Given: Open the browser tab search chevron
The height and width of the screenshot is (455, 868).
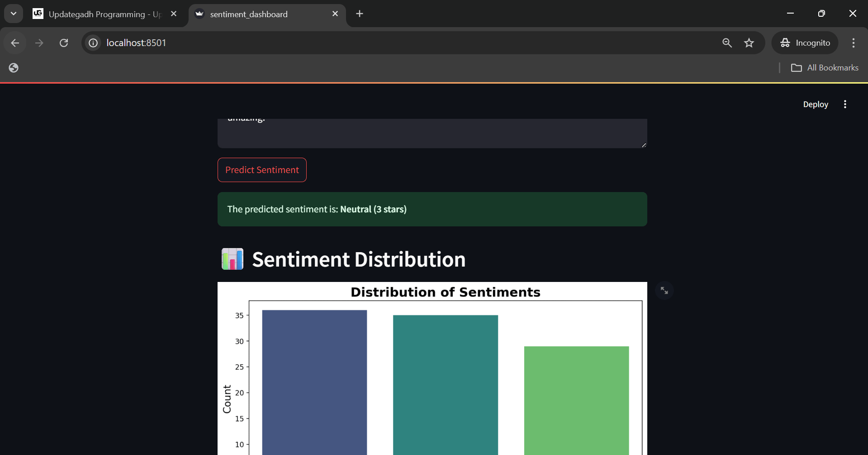Looking at the screenshot, I should pyautogui.click(x=13, y=14).
